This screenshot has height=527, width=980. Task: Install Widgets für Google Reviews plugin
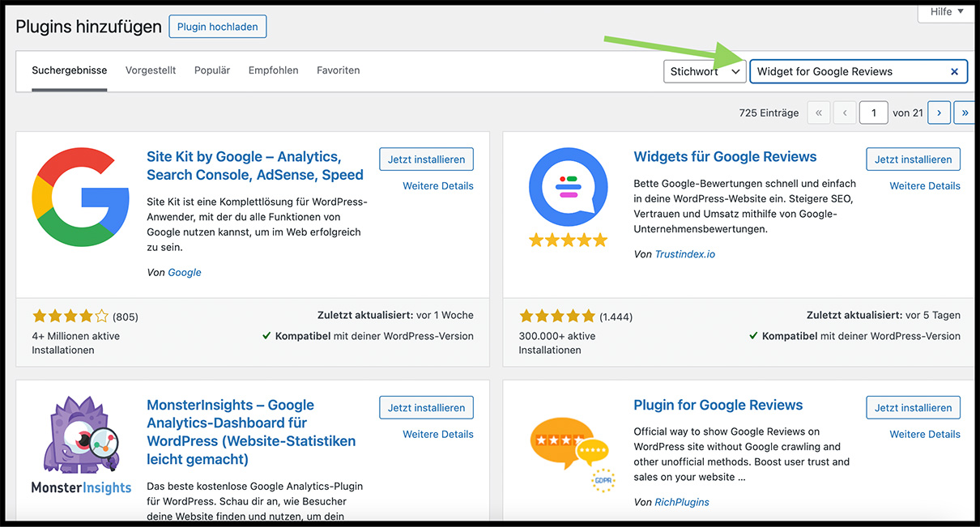[x=913, y=159]
